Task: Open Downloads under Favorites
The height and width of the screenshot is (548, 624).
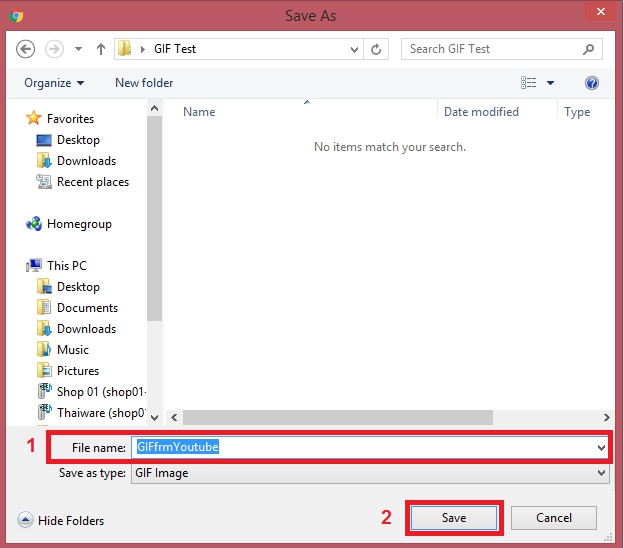Action: [x=86, y=161]
